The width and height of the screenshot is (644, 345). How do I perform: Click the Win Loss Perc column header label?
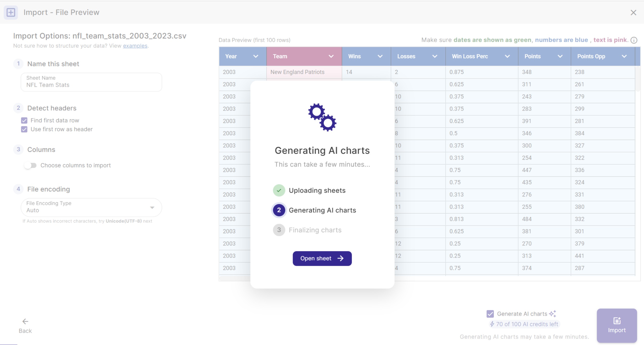click(470, 56)
